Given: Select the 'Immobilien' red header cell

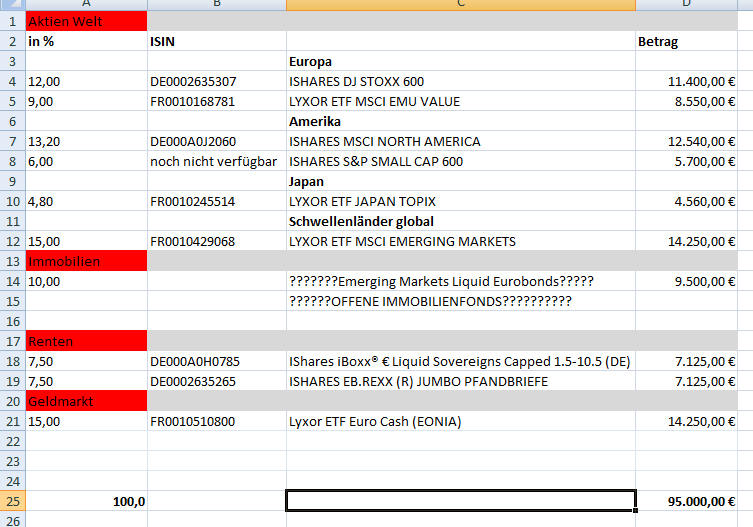Looking at the screenshot, I should [86, 261].
